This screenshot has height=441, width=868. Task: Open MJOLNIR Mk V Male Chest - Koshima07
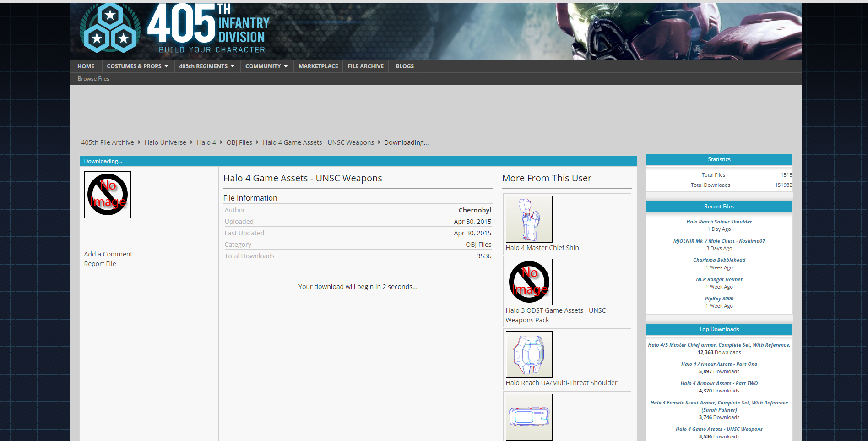pos(719,241)
